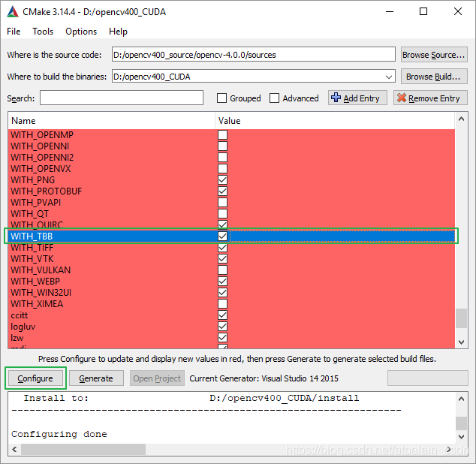
Task: Select the WITH_VULKAN entry name
Action: point(41,270)
